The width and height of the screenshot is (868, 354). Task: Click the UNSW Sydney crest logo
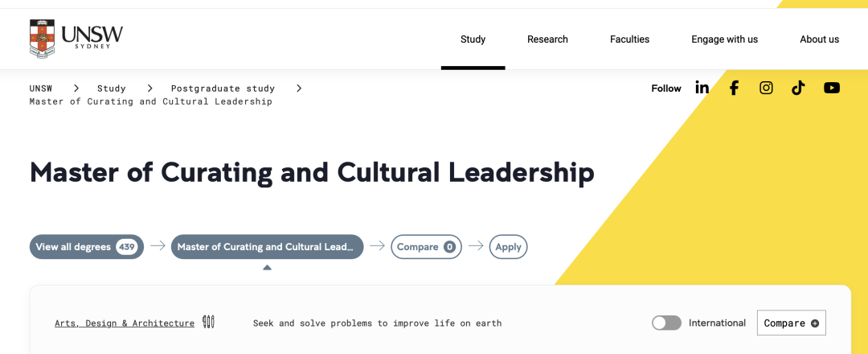tap(43, 39)
